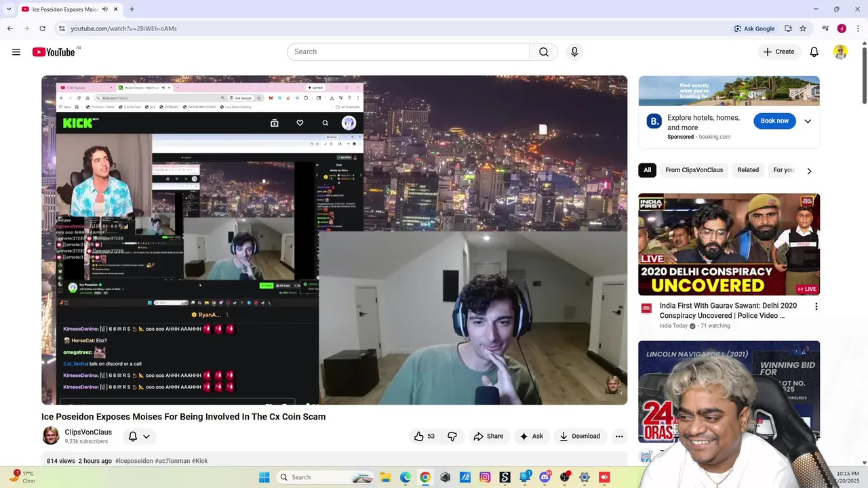868x488 pixels.
Task: Select the All filter chip
Action: (647, 170)
